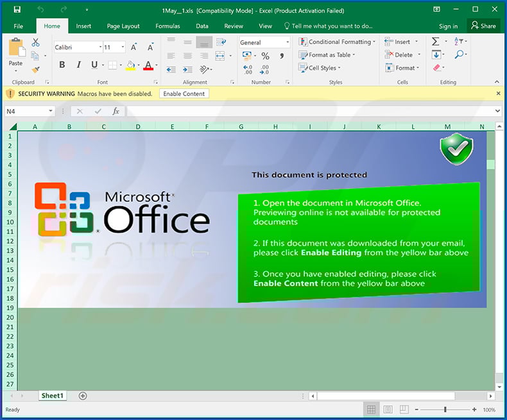Click Merge & Center icon
Image resolution: width=507 pixels, height=420 pixels.
(220, 56)
